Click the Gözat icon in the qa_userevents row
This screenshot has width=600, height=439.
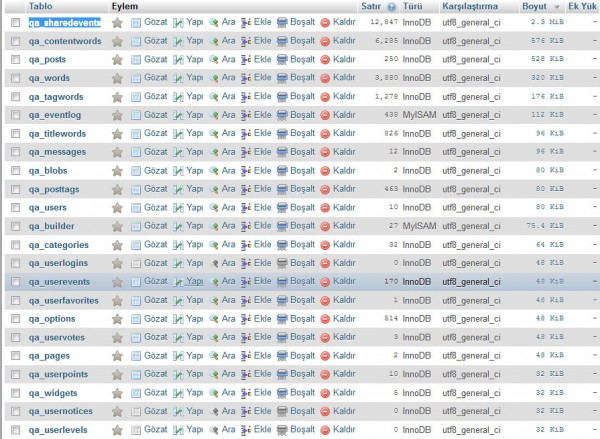coord(137,281)
